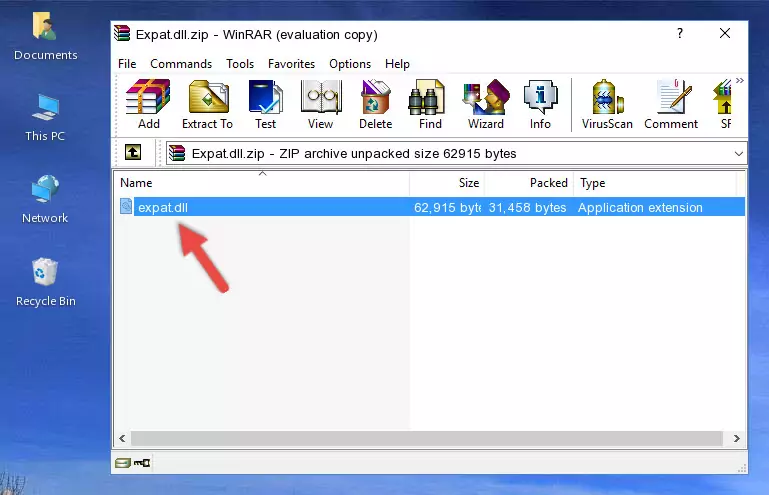This screenshot has width=769, height=495.
Task: Open the View tool
Action: coord(321,104)
